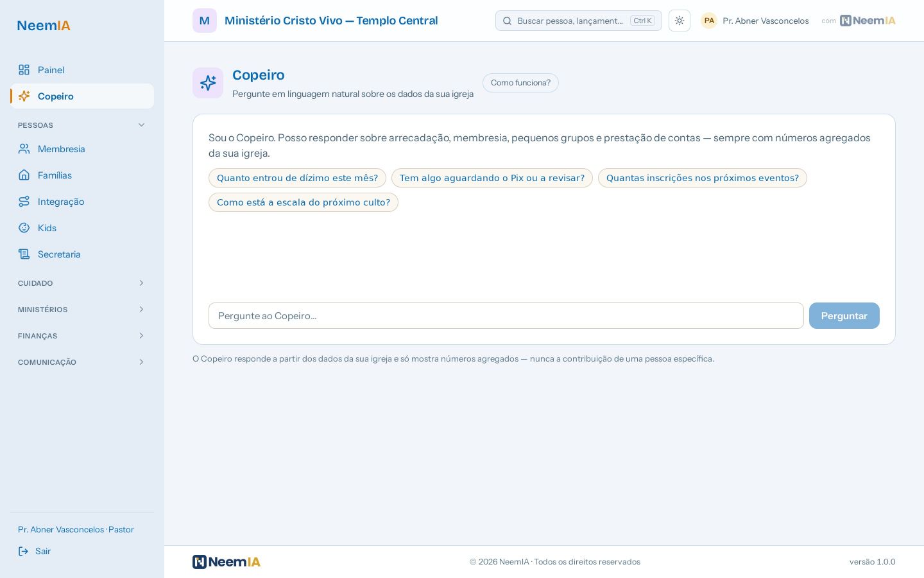Open the Painel dashboard icon
924x578 pixels.
24,70
